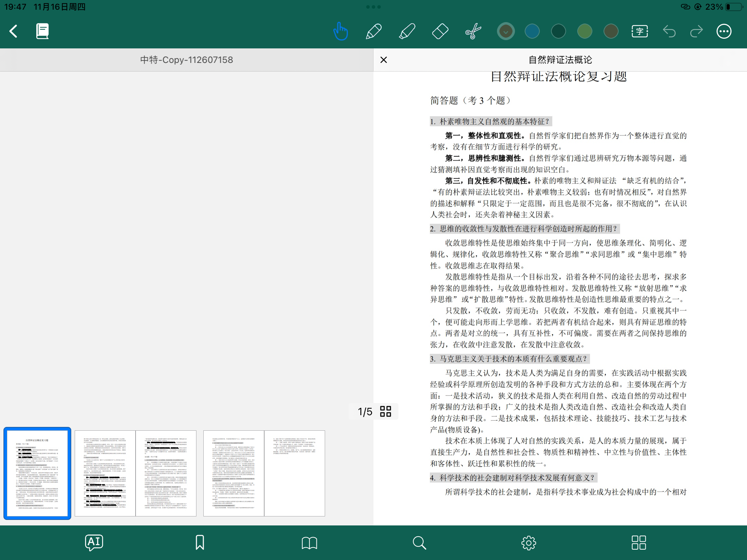
Task: Redo the last action
Action: pyautogui.click(x=696, y=31)
